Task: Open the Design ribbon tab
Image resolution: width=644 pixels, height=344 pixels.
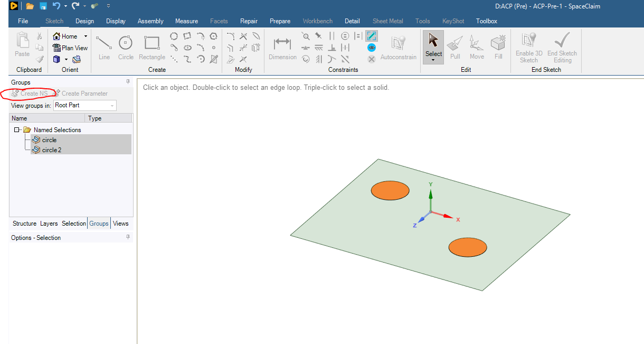Action: pyautogui.click(x=84, y=21)
